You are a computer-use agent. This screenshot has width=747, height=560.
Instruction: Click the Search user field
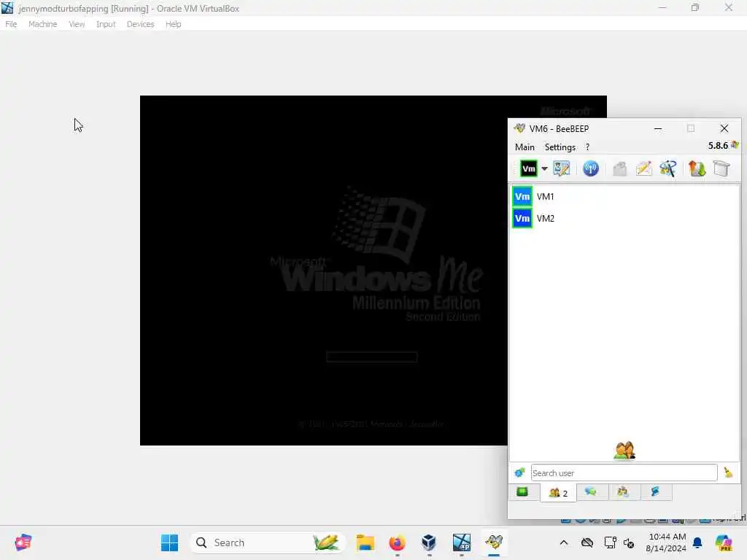[x=624, y=472]
